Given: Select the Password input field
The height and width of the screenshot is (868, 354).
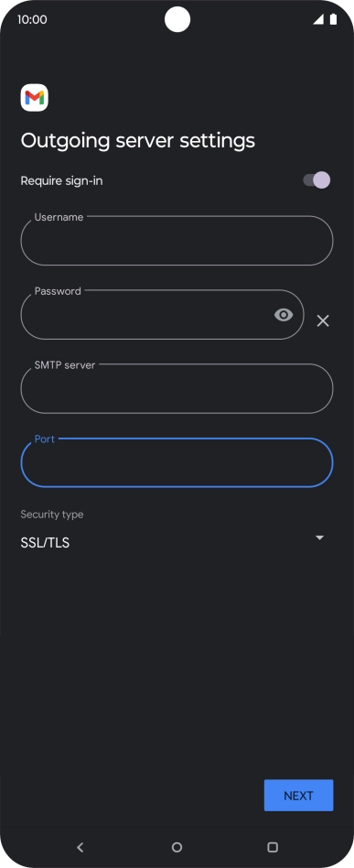Looking at the screenshot, I should 162,314.
